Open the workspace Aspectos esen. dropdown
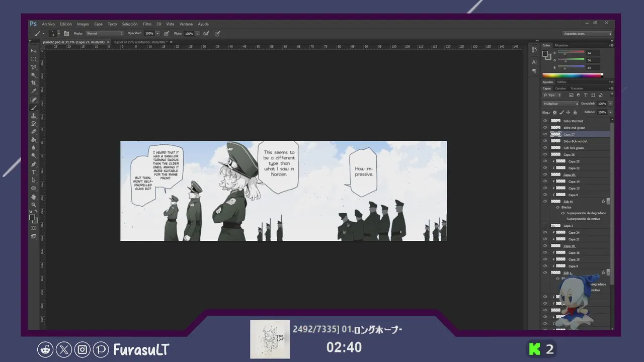Image resolution: width=644 pixels, height=362 pixels. pos(587,34)
